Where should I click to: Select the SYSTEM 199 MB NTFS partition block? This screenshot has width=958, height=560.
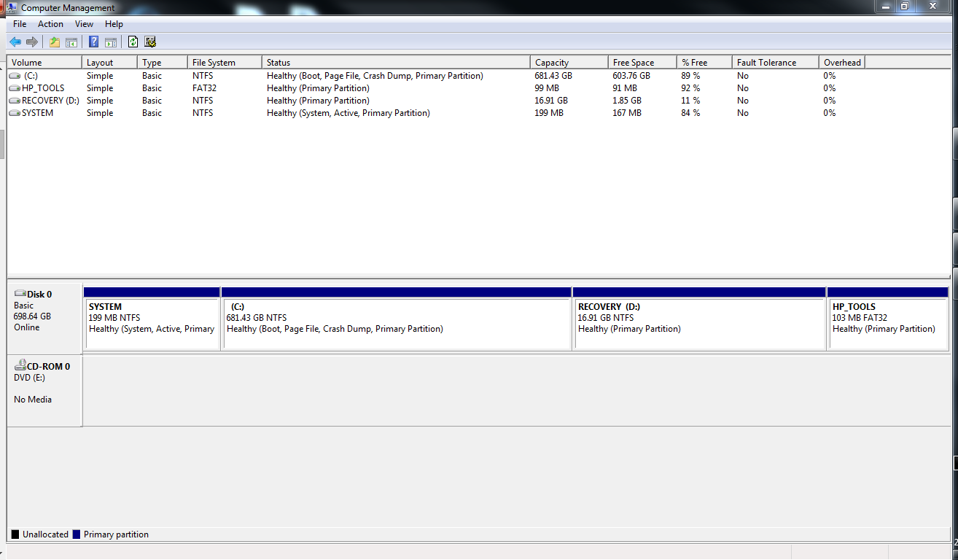point(152,319)
